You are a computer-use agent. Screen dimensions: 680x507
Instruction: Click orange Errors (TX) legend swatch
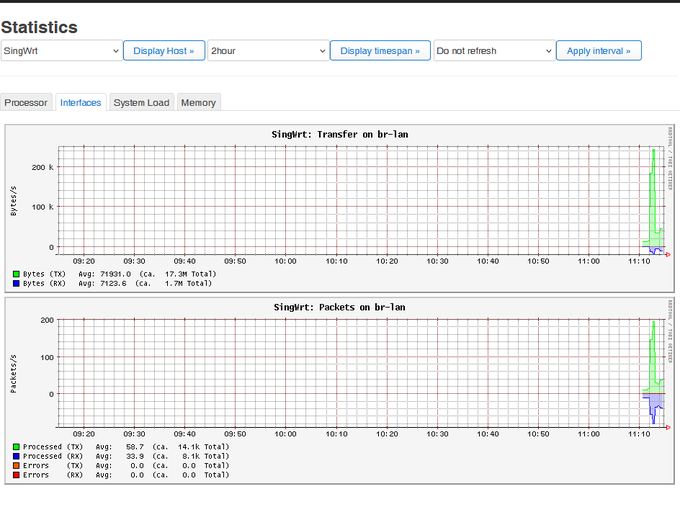point(16,465)
